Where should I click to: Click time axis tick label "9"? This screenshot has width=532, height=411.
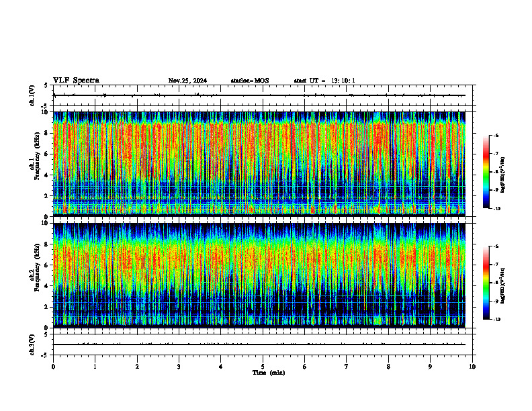[430, 366]
